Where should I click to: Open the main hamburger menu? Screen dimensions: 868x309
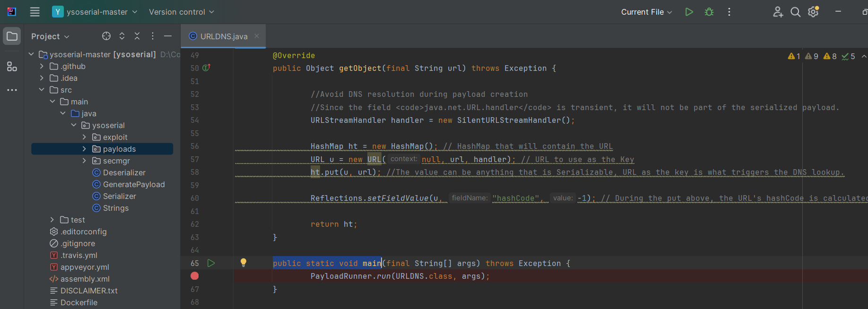[x=35, y=12]
